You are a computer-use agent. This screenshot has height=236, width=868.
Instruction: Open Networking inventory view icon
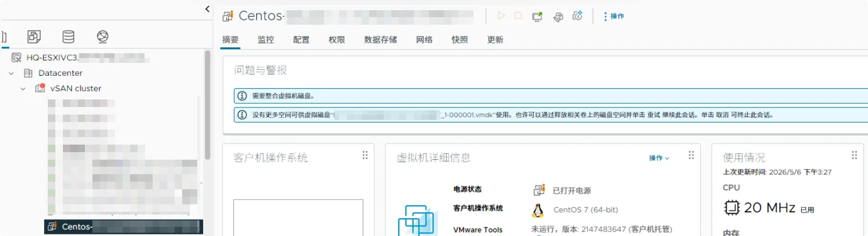pos(103,37)
